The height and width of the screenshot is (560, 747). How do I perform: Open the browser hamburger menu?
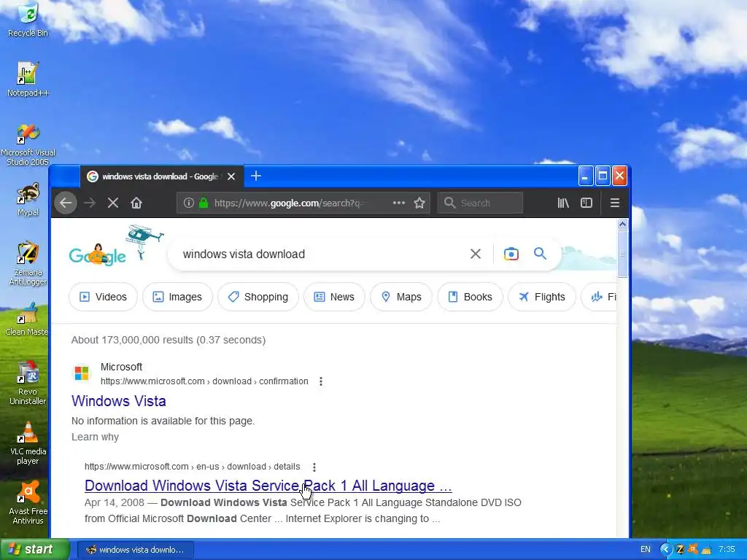(614, 203)
